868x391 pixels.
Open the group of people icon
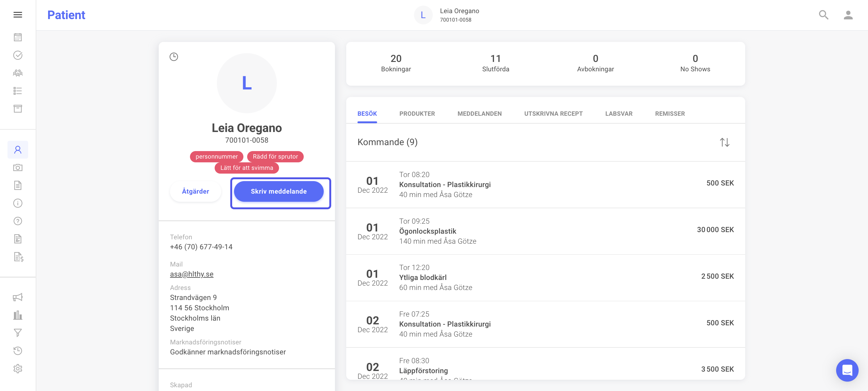18,73
